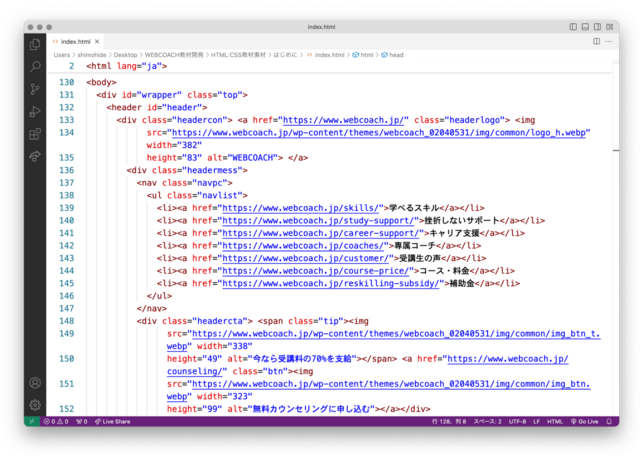This screenshot has height=458, width=640.
Task: Click <ul class="navlist"> on line 138
Action: (197, 196)
